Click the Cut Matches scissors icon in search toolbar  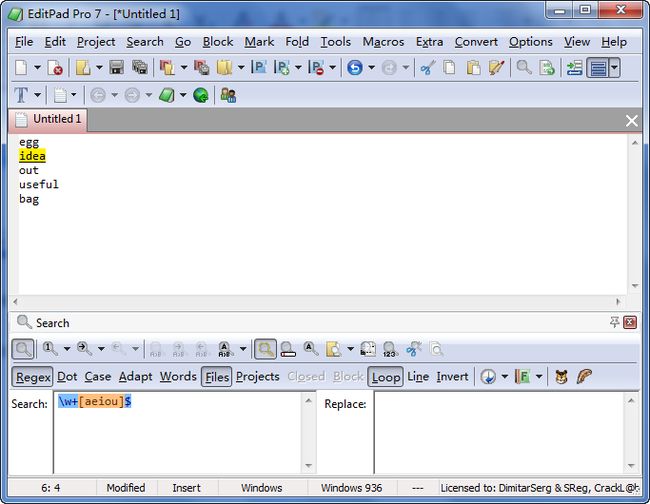[x=413, y=349]
